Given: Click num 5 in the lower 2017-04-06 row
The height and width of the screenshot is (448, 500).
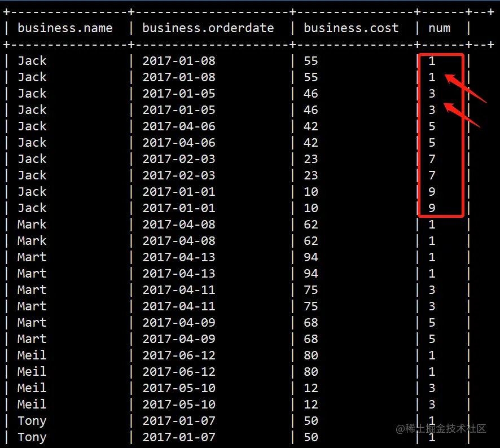Looking at the screenshot, I should [432, 143].
